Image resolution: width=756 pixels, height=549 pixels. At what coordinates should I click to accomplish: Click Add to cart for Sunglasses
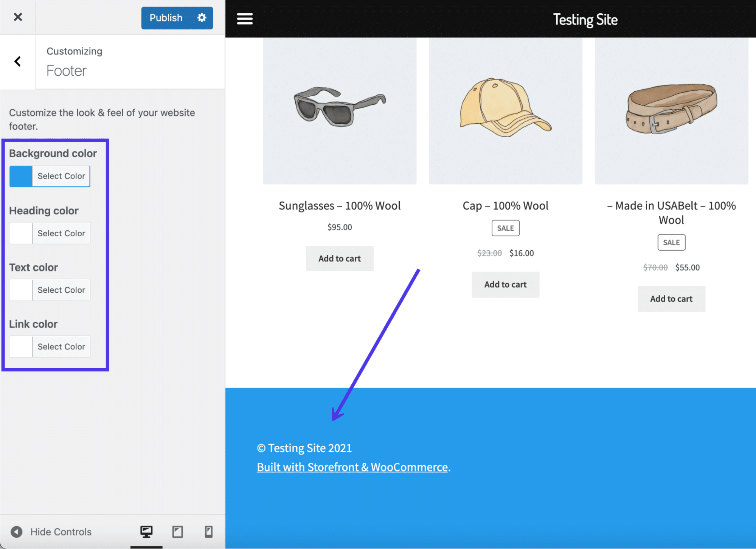click(339, 258)
